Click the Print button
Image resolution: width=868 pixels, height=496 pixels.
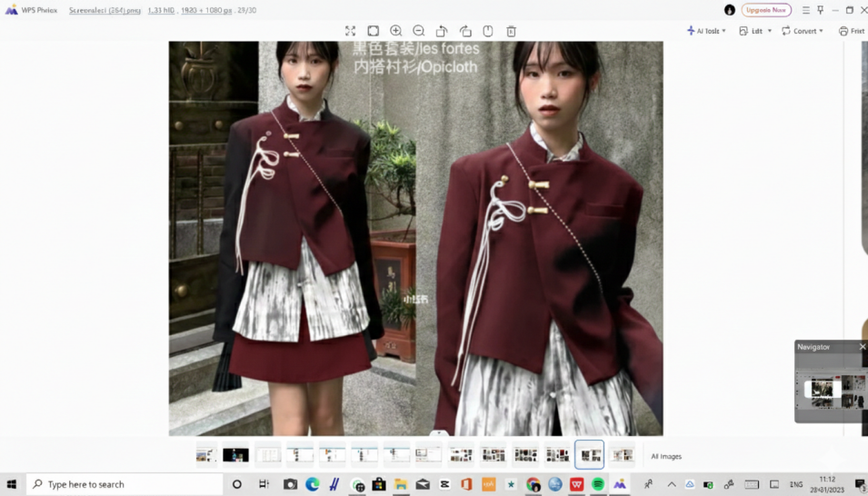click(x=852, y=31)
